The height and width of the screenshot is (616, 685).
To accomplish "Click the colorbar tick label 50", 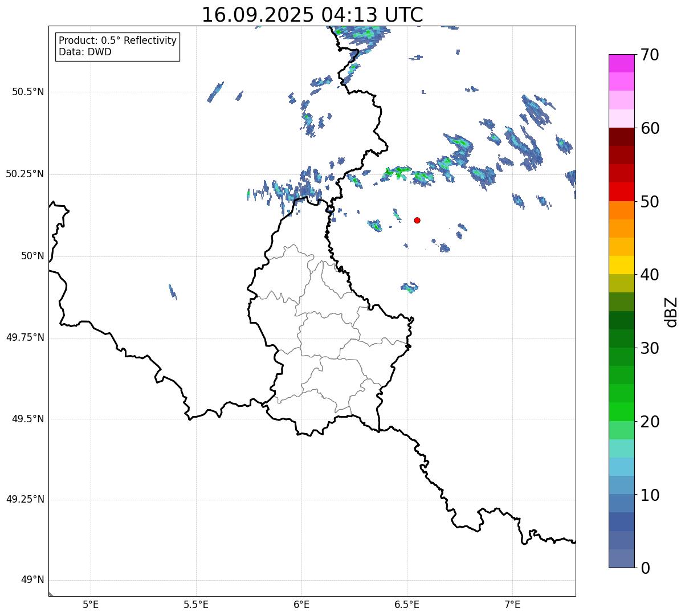I will click(x=650, y=202).
